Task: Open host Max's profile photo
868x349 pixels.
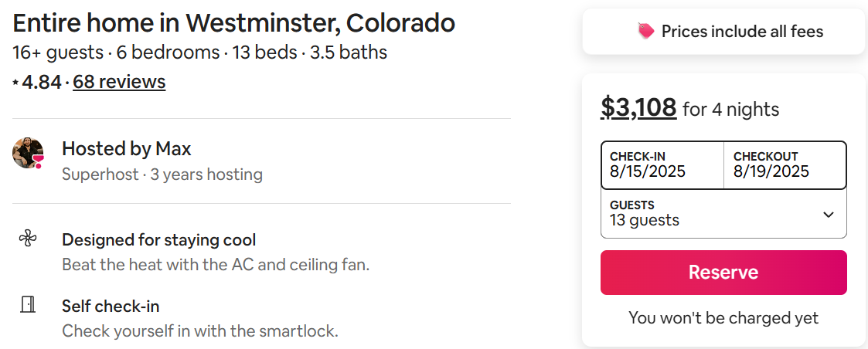Action: pos(27,152)
